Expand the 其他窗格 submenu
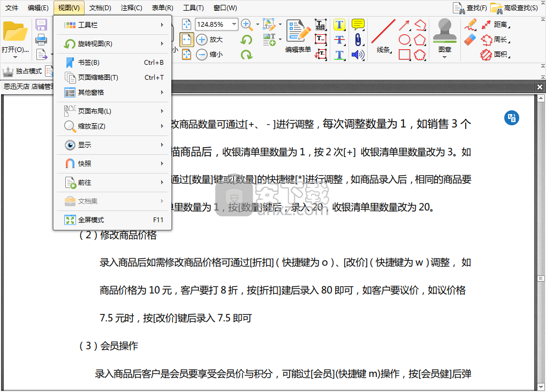This screenshot has width=546, height=392. [x=112, y=92]
